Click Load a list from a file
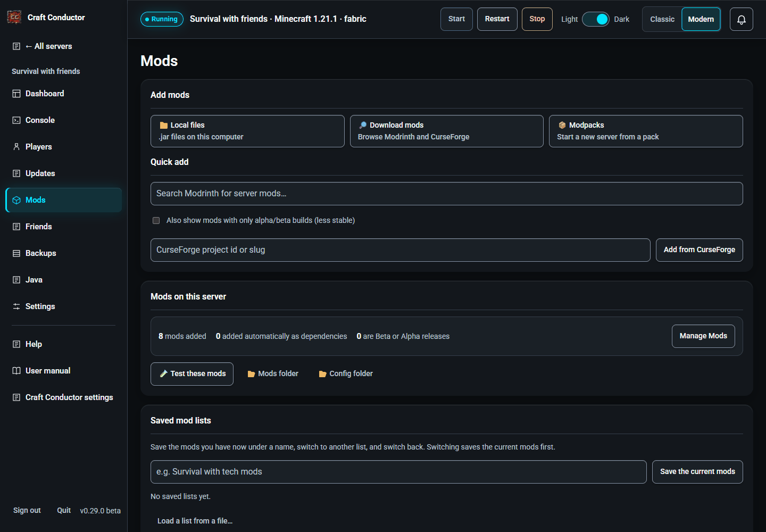 click(195, 521)
